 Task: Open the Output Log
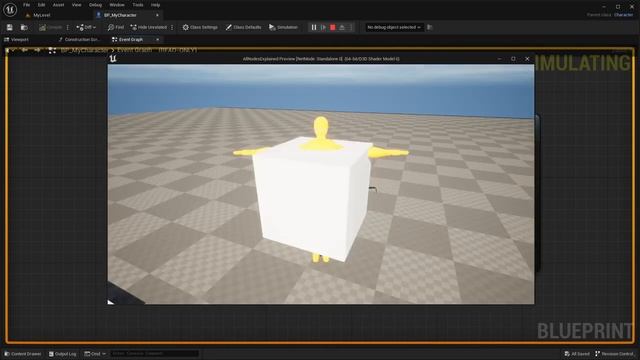[62, 354]
